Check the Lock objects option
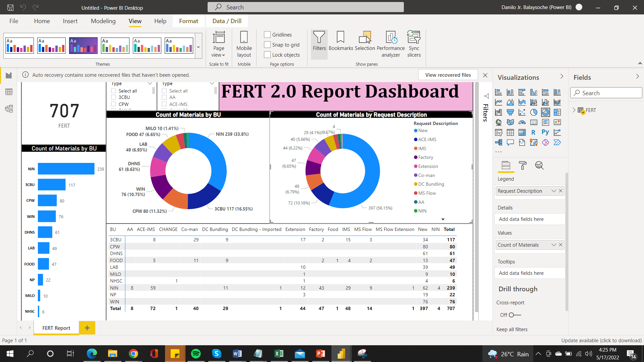This screenshot has width=644, height=362. [x=267, y=55]
